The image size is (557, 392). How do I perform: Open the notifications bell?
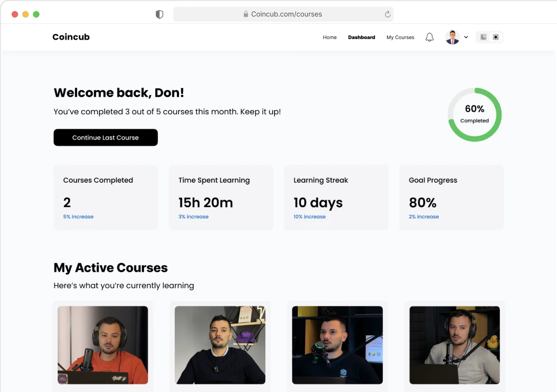click(x=429, y=37)
